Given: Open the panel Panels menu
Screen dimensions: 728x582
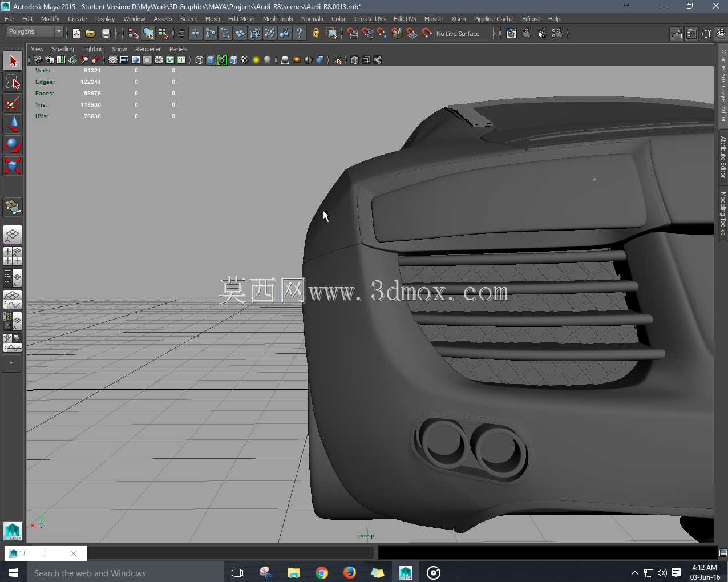Looking at the screenshot, I should (x=178, y=49).
